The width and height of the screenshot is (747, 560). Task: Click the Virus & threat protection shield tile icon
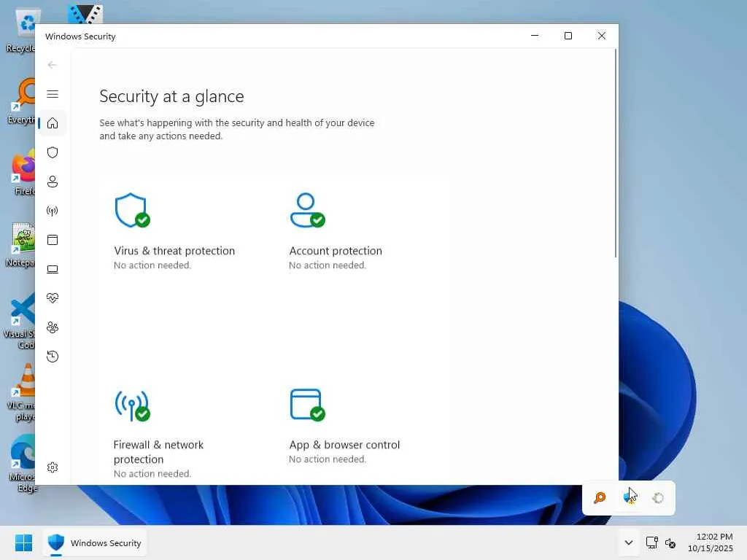pyautogui.click(x=132, y=210)
